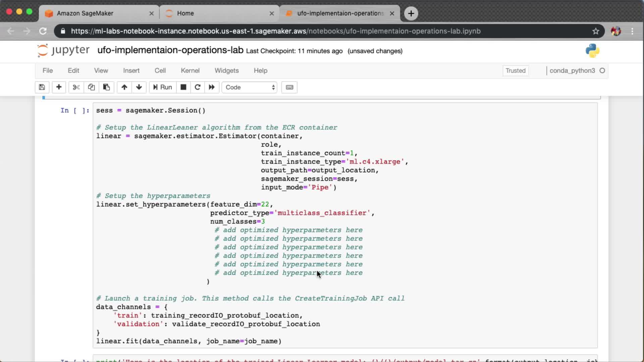The height and width of the screenshot is (362, 644).
Task: Copy the selected cells
Action: coord(91,87)
